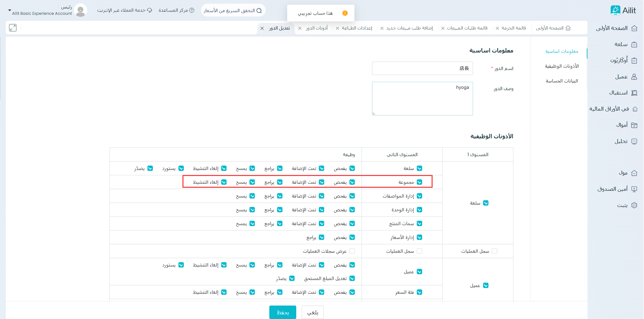Click the user avatar picture
This screenshot has width=644, height=319.
tap(80, 10)
